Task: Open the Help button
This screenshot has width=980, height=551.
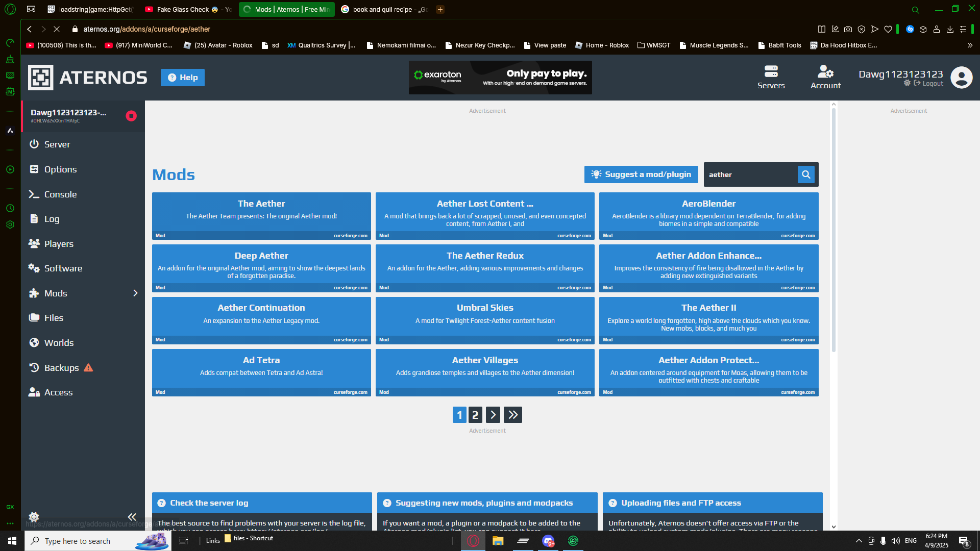Action: click(x=183, y=78)
